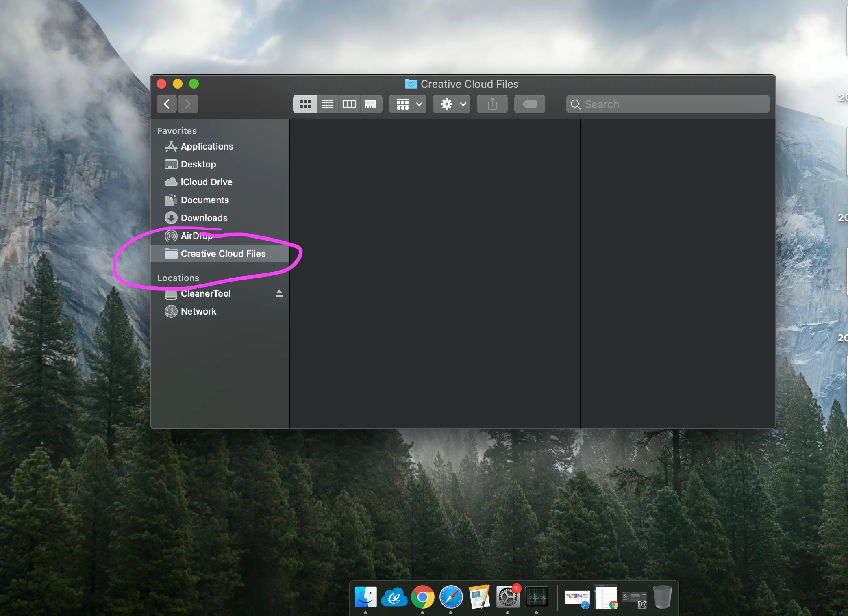Open Applications in the sidebar

point(207,146)
